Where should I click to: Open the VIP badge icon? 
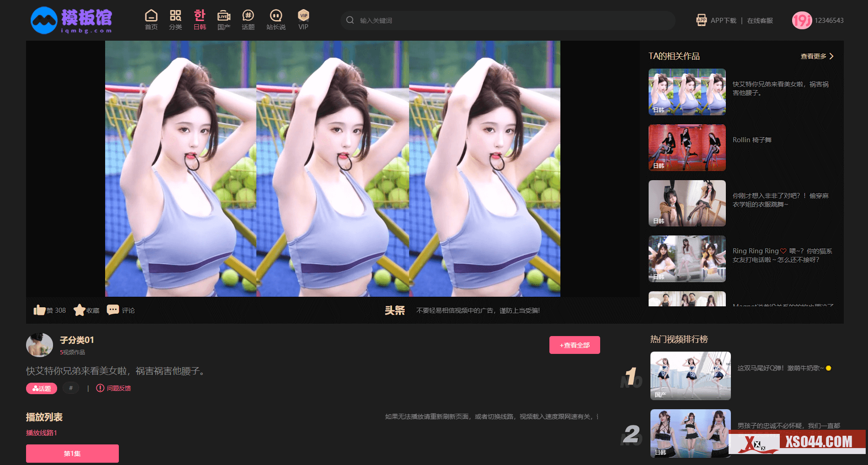click(x=304, y=16)
